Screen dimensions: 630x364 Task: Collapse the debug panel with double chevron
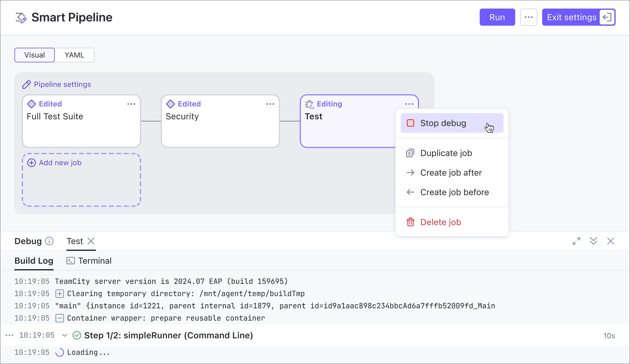pyautogui.click(x=594, y=241)
